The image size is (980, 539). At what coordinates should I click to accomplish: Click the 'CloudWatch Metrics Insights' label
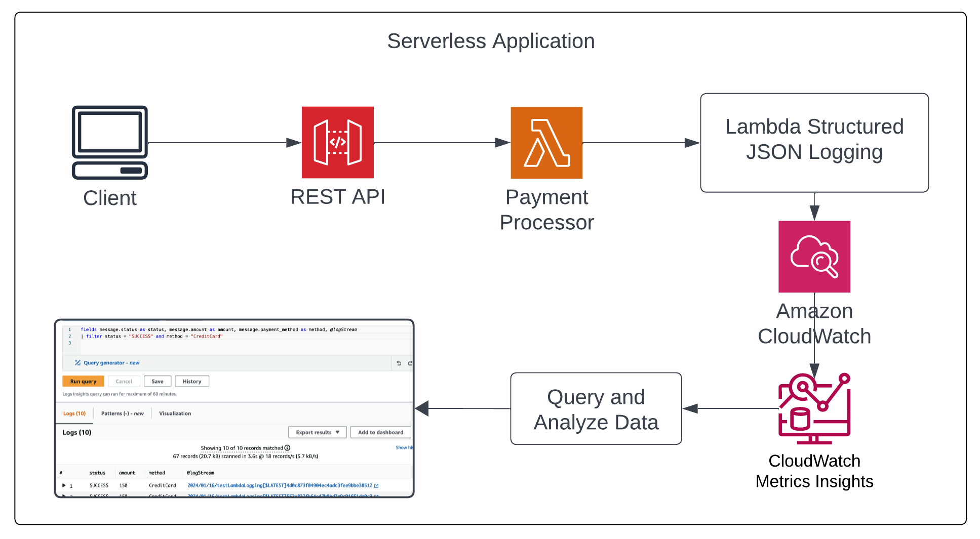814,471
